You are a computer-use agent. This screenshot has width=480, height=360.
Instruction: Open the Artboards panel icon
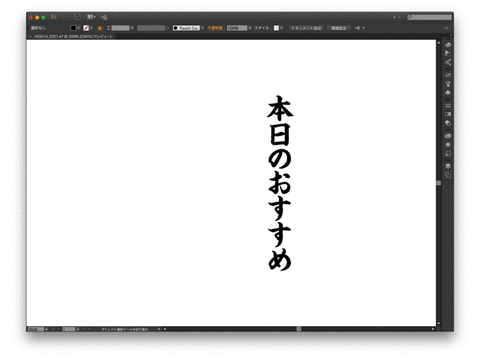pos(448,175)
